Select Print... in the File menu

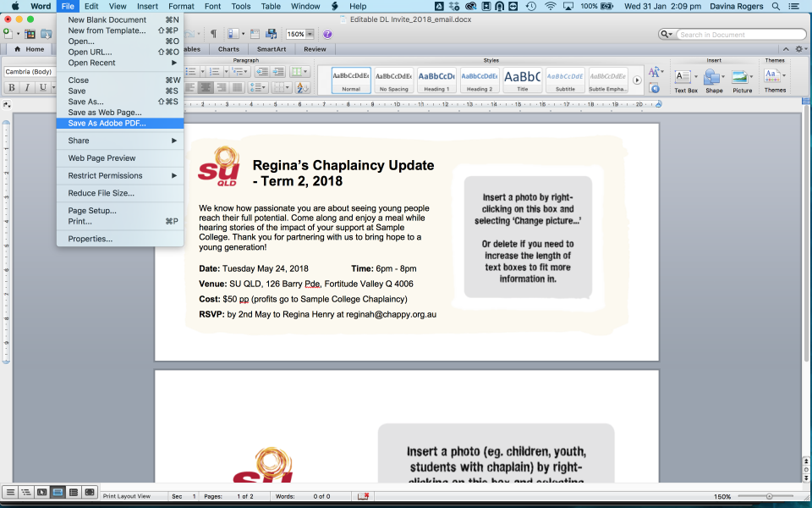tap(119, 221)
